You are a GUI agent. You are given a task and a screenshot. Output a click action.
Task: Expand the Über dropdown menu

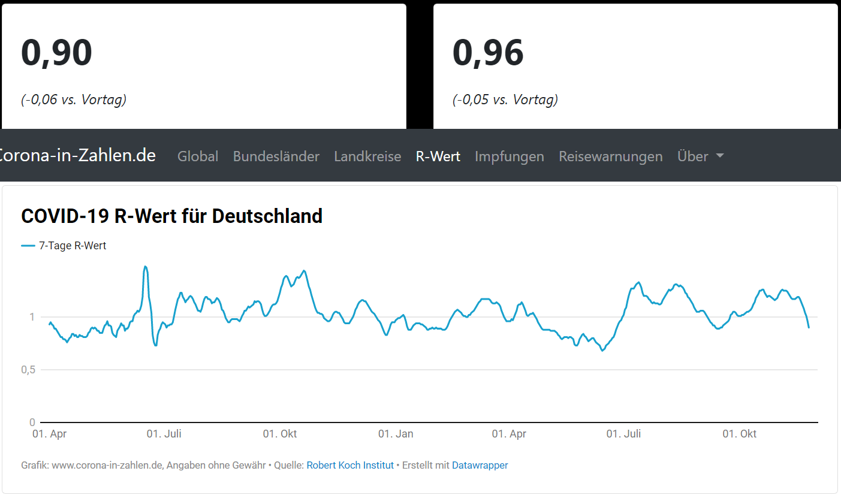pyautogui.click(x=693, y=156)
